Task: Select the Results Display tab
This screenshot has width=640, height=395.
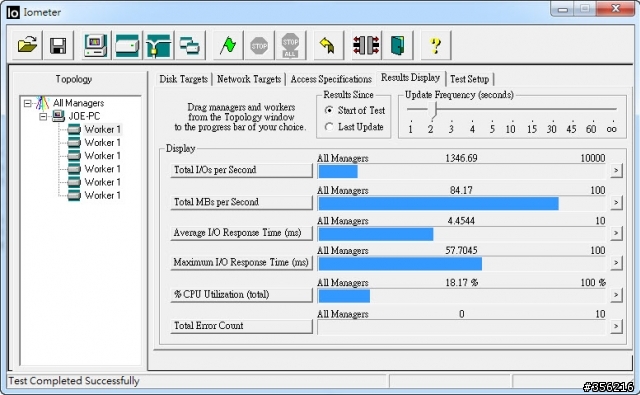Action: coord(411,78)
